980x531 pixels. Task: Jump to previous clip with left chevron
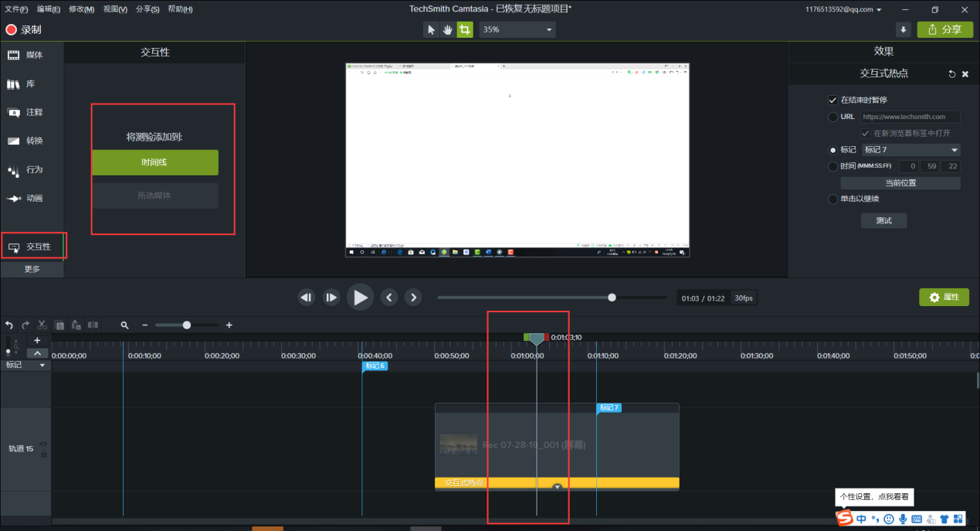click(x=389, y=298)
